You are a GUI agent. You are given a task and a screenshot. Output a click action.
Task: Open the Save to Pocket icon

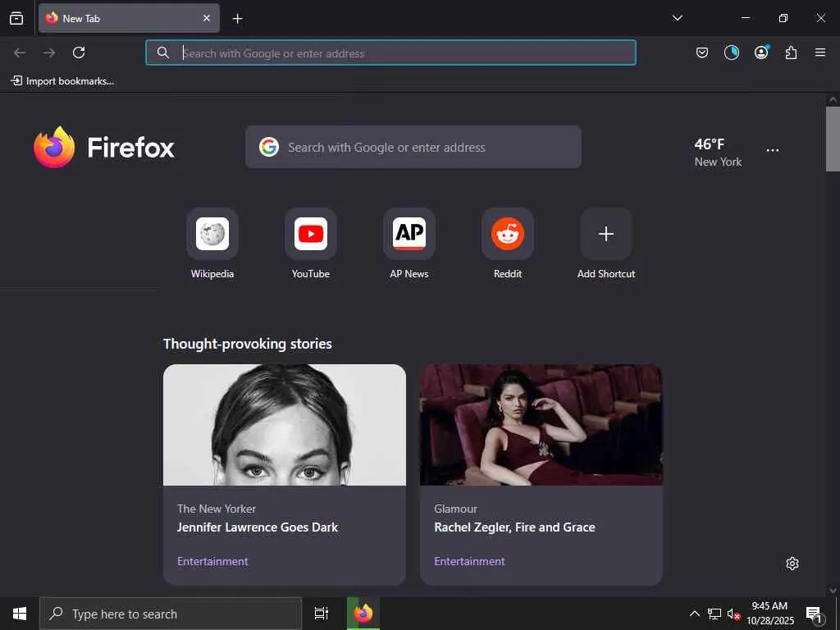tap(702, 52)
